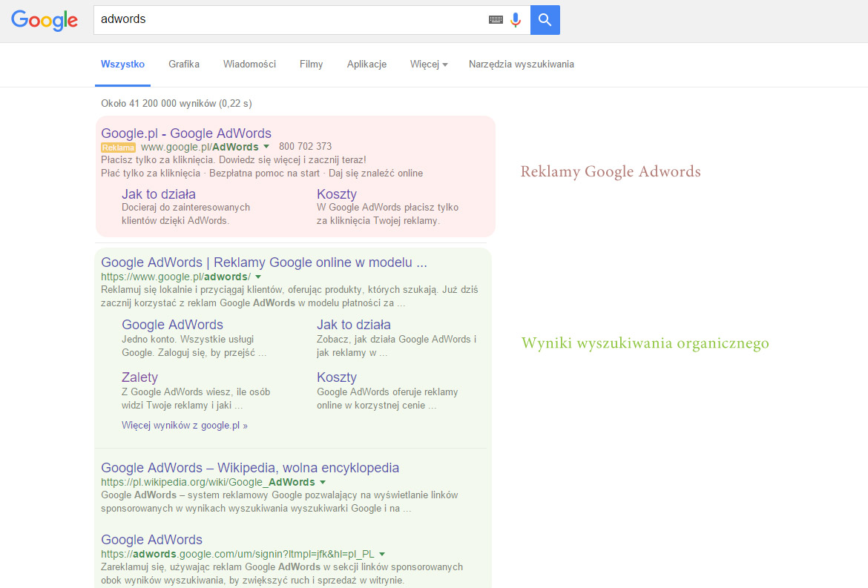Click the URL https://www.google.pl/adwords/

tap(176, 277)
